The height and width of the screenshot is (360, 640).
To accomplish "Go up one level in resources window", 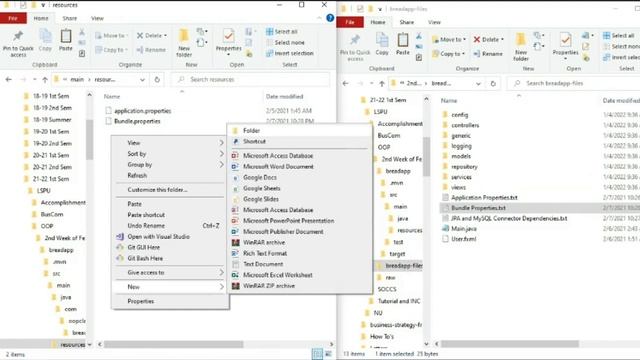I will (45, 80).
